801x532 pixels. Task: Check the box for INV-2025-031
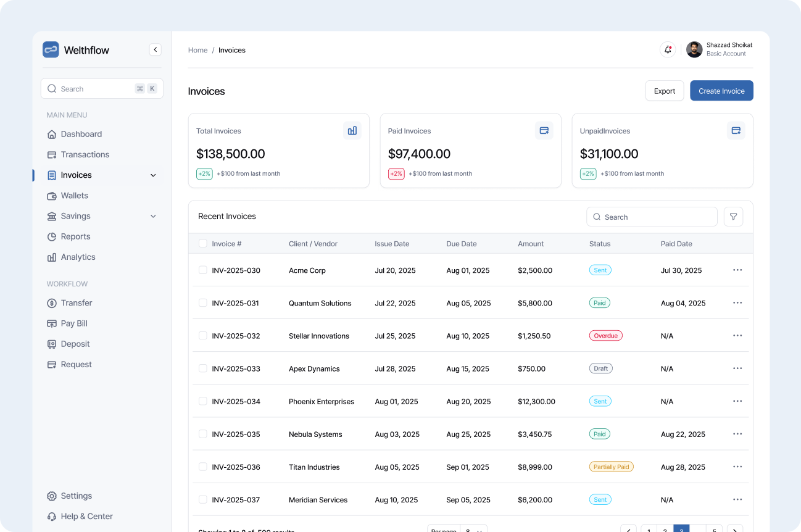click(x=203, y=302)
